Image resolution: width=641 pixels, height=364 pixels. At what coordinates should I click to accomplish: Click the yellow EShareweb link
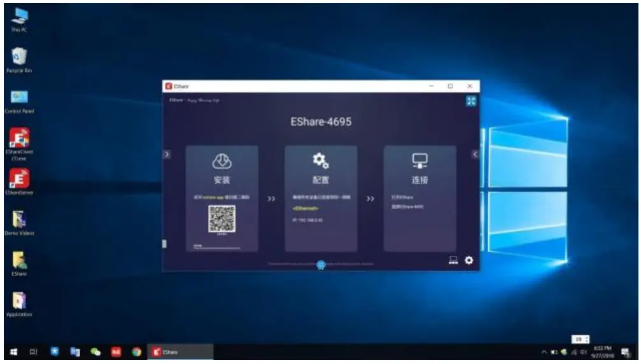pos(306,208)
